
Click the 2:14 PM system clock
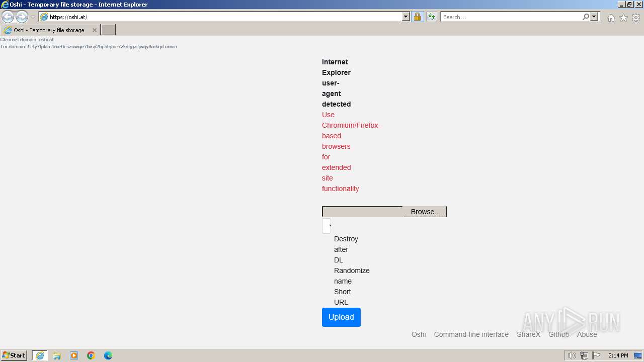pos(618,355)
